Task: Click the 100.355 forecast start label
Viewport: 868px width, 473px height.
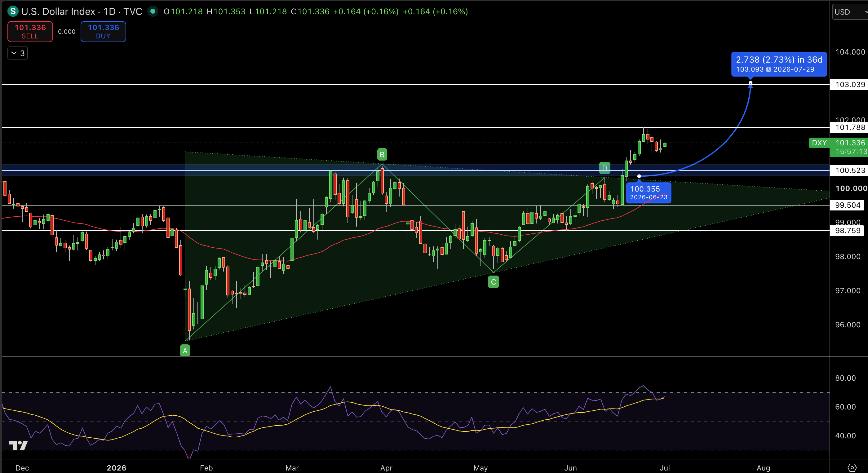Action: pos(648,193)
